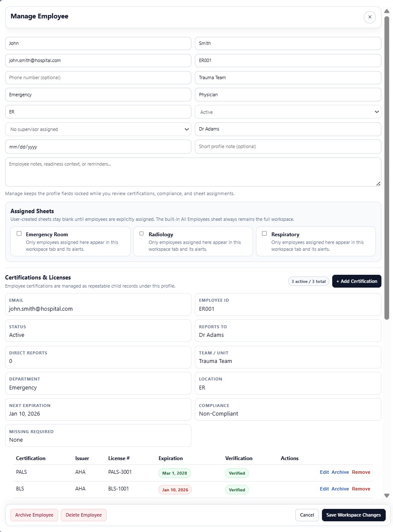Check the Respiratory sheet checkbox
This screenshot has width=393, height=532.
pos(265,233)
